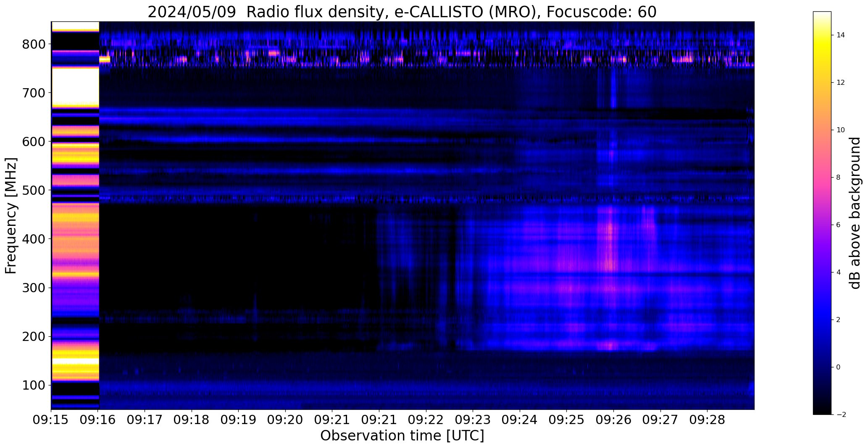Select the 'Frequency [MHz]' axis label
This screenshot has height=448, width=868.
[x=11, y=216]
